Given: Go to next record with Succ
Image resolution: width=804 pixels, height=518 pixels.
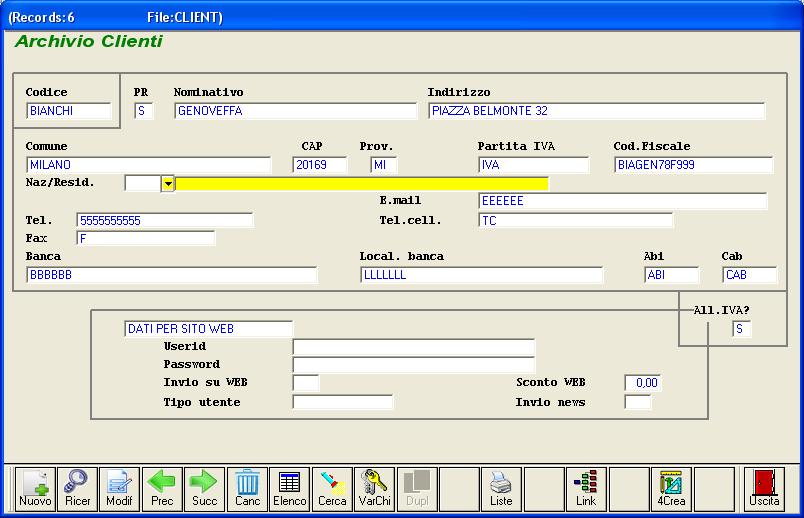Looking at the screenshot, I should (x=205, y=489).
